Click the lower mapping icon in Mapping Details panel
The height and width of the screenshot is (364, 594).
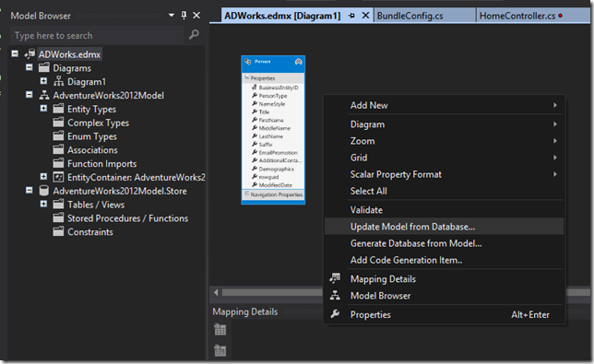220,350
